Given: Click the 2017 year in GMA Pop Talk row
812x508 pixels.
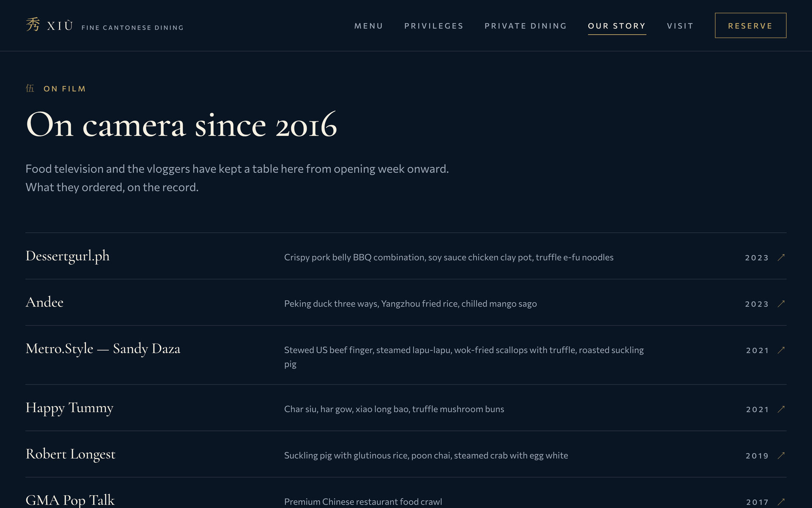Looking at the screenshot, I should pos(757,502).
